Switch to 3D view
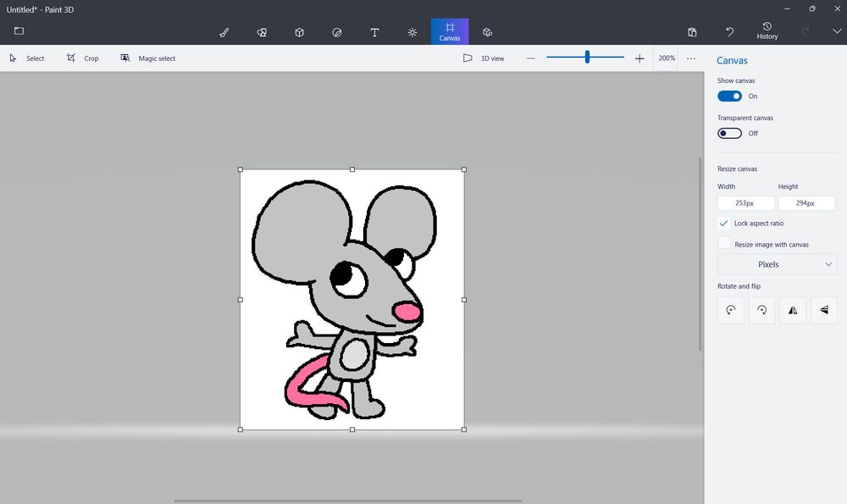Viewport: 847px width, 504px height. (x=484, y=58)
